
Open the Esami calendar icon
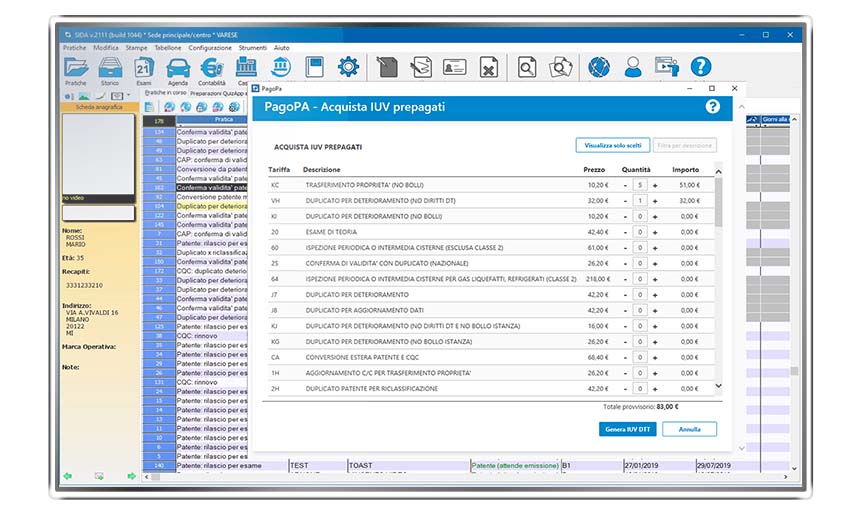coord(144,68)
